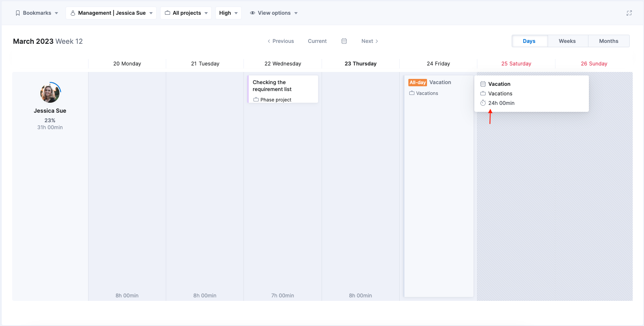644x326 pixels.
Task: Click the 26 Sunday column header
Action: tap(594, 64)
